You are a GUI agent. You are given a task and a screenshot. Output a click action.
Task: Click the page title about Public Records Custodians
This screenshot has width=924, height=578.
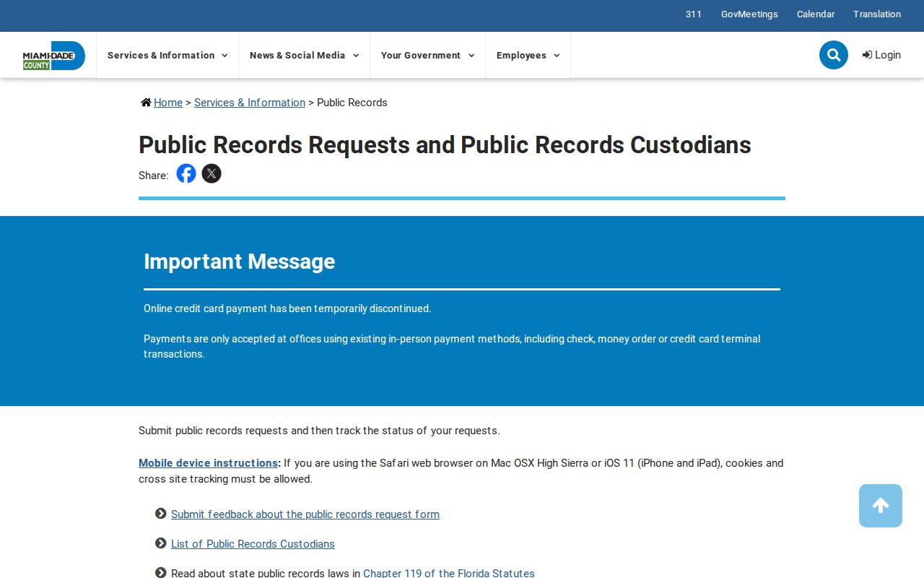pos(445,144)
